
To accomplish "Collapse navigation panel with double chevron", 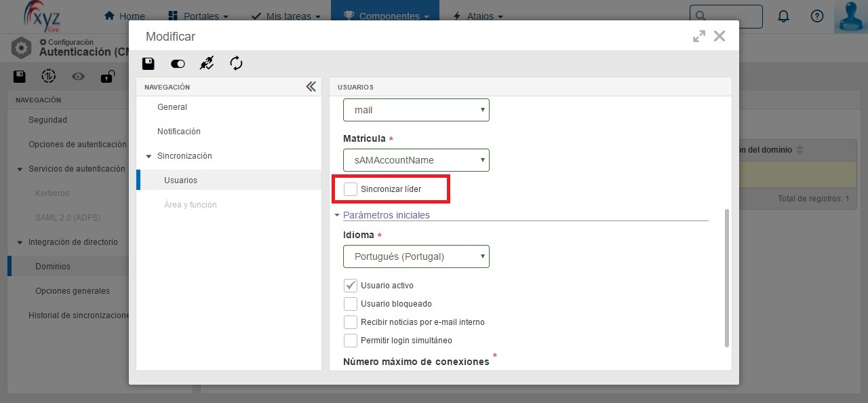I will [x=311, y=87].
